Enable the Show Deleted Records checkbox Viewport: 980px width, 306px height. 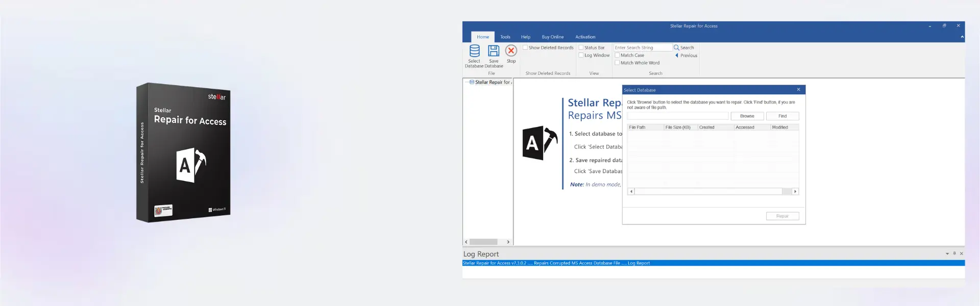pos(525,47)
